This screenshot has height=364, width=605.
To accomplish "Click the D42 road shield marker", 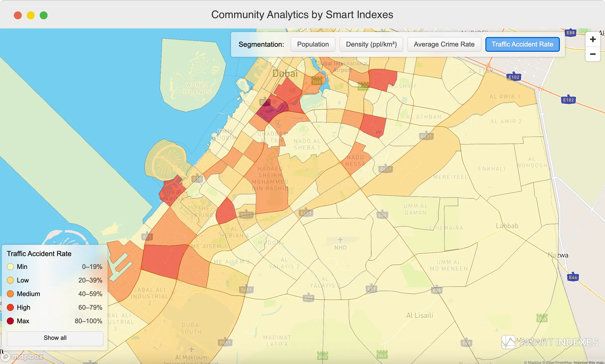I will point(382,355).
